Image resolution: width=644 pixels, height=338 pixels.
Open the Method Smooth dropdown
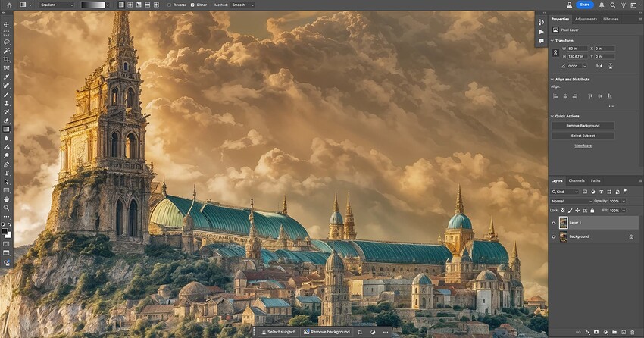coord(242,5)
